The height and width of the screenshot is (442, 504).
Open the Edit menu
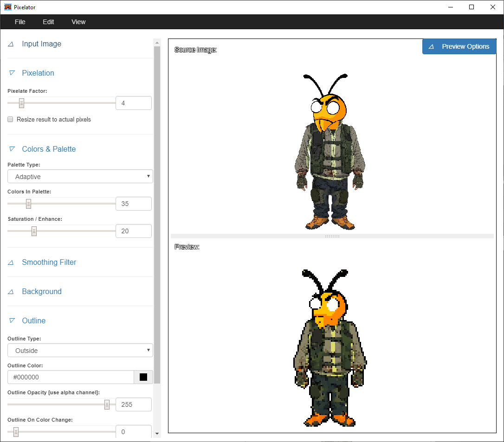click(x=48, y=22)
